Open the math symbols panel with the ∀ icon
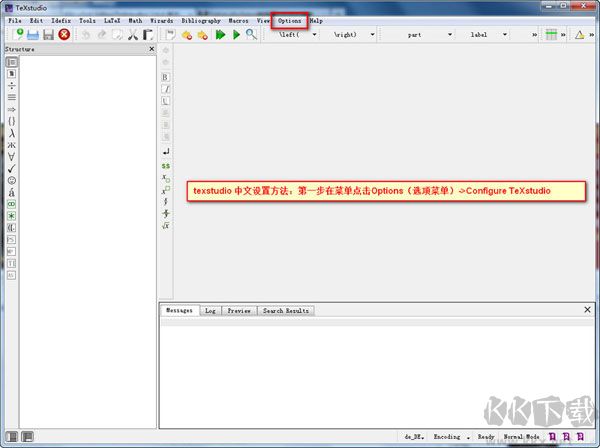This screenshot has height=448, width=600. pyautogui.click(x=12, y=156)
